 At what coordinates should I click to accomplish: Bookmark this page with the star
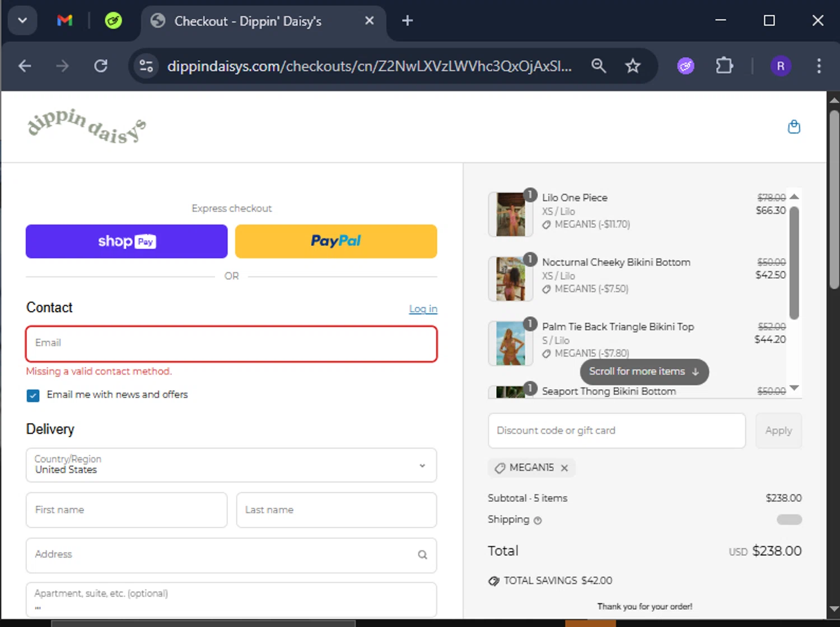click(x=633, y=66)
